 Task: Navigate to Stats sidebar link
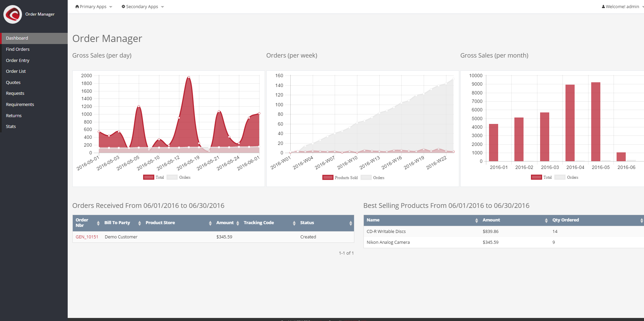pyautogui.click(x=11, y=127)
